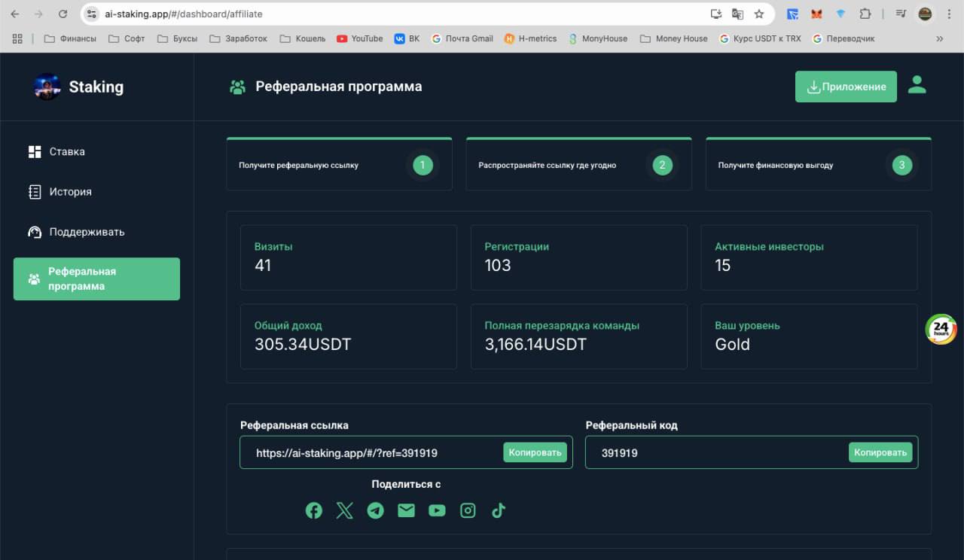
Task: Share referral link on X (Twitter)
Action: pyautogui.click(x=344, y=510)
